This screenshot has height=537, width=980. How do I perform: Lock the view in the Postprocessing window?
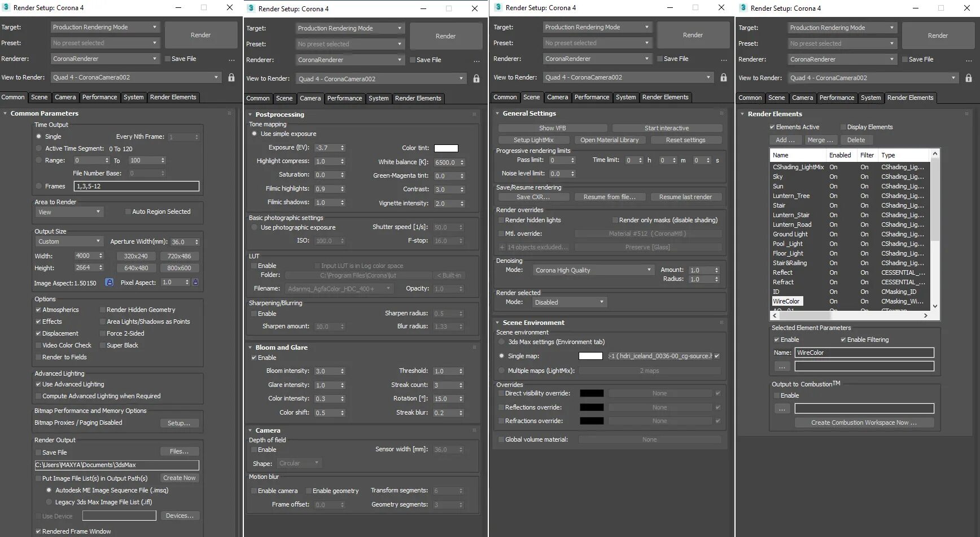[476, 79]
